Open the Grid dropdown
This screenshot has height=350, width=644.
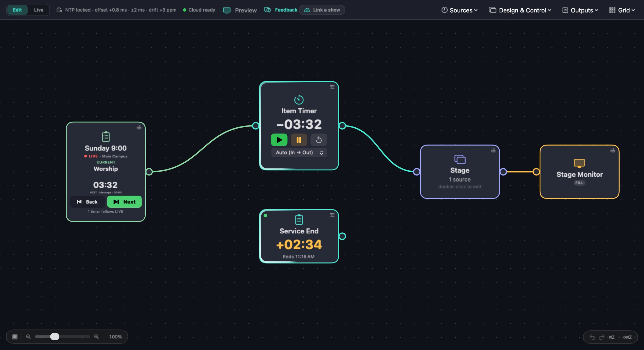[622, 10]
